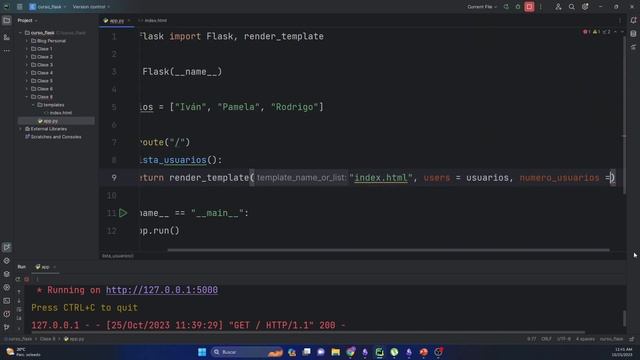Click the Run console vertical scrollbar
Image resolution: width=640 pixels, height=360 pixels.
tap(624, 319)
